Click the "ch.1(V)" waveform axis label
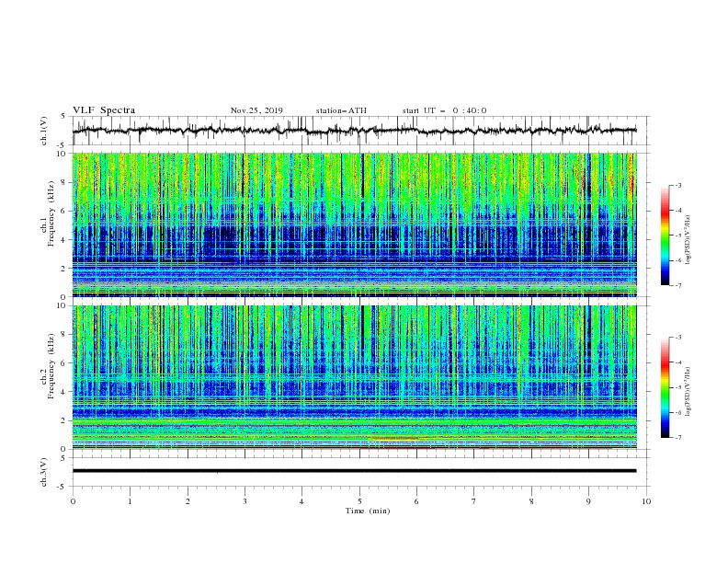 pos(44,131)
